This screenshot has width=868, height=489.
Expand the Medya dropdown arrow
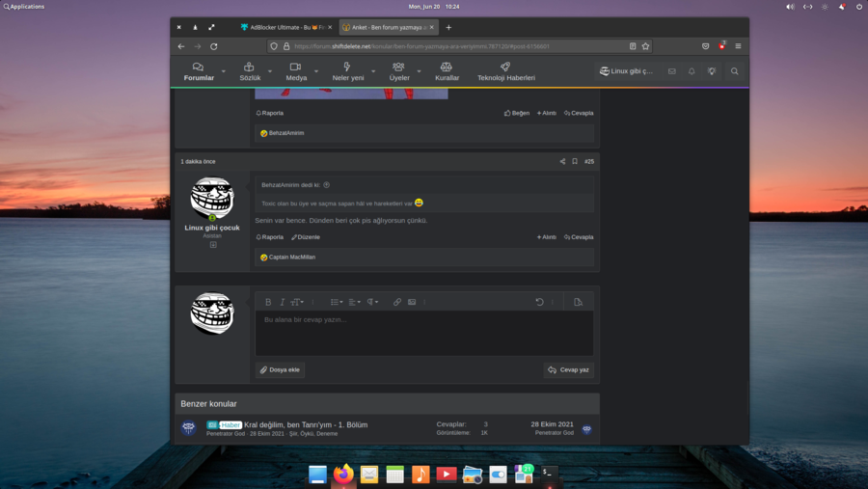[x=316, y=71]
